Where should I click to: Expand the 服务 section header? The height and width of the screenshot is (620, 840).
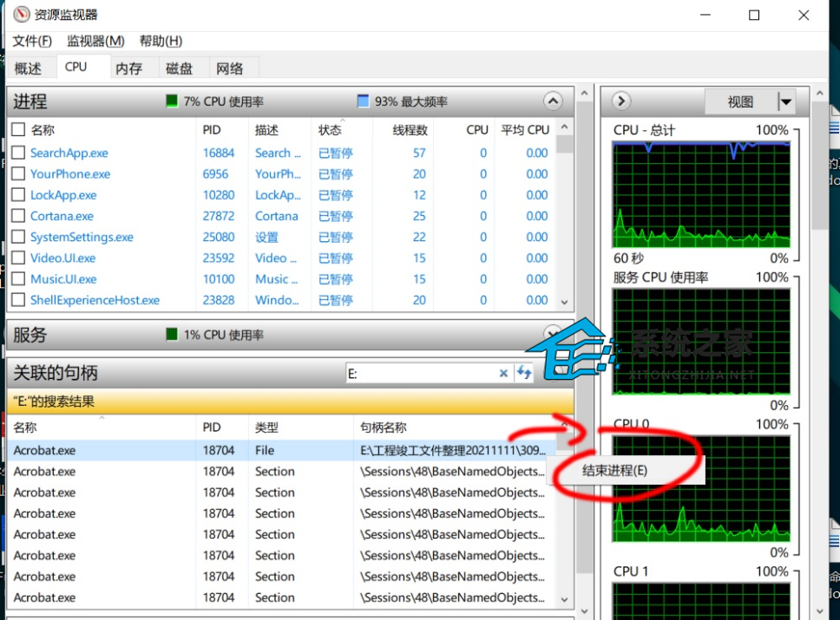point(553,334)
